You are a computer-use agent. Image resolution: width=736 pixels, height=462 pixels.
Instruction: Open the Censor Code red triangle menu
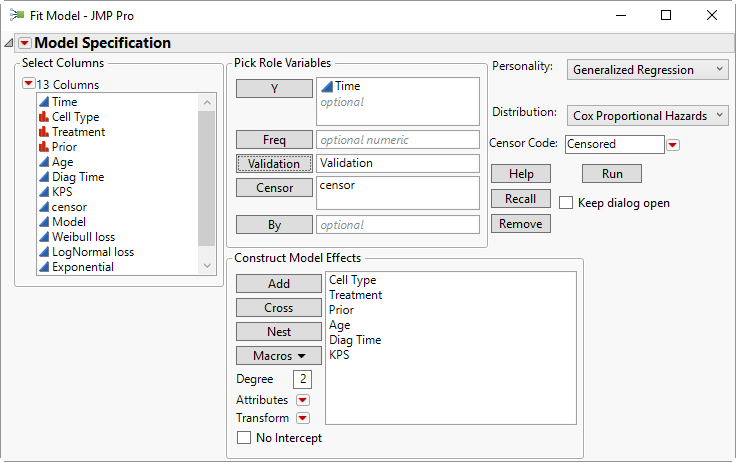(x=673, y=145)
